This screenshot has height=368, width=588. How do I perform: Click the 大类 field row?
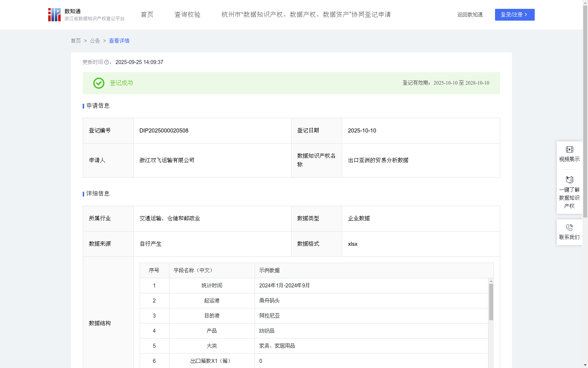314,346
